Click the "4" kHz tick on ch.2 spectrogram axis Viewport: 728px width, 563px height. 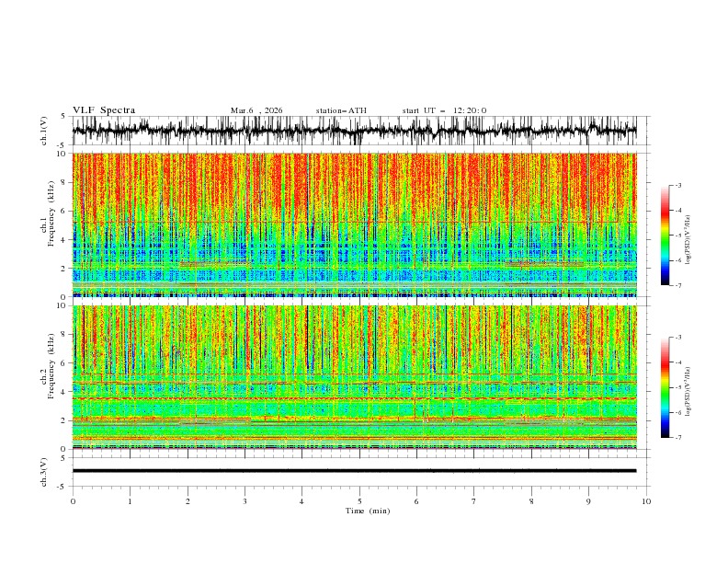65,392
